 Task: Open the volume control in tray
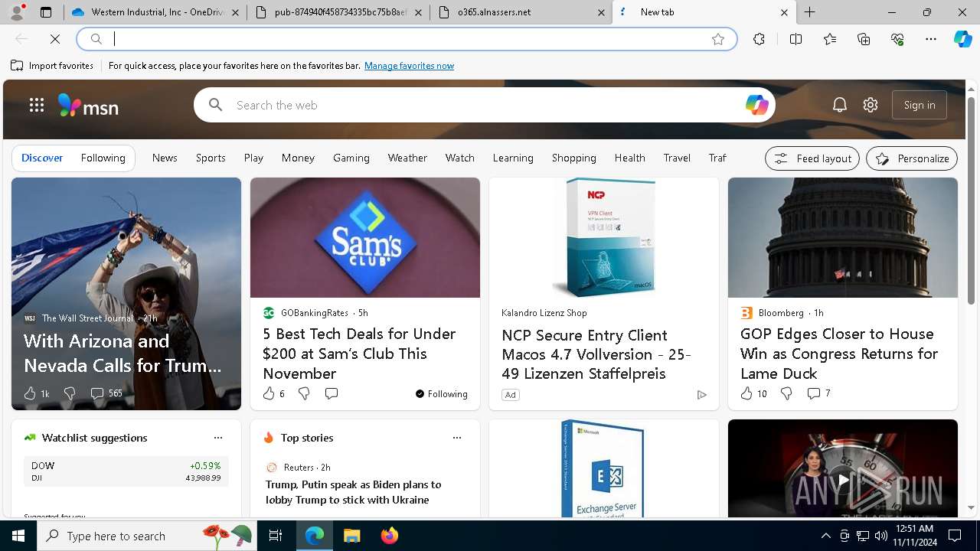click(880, 536)
